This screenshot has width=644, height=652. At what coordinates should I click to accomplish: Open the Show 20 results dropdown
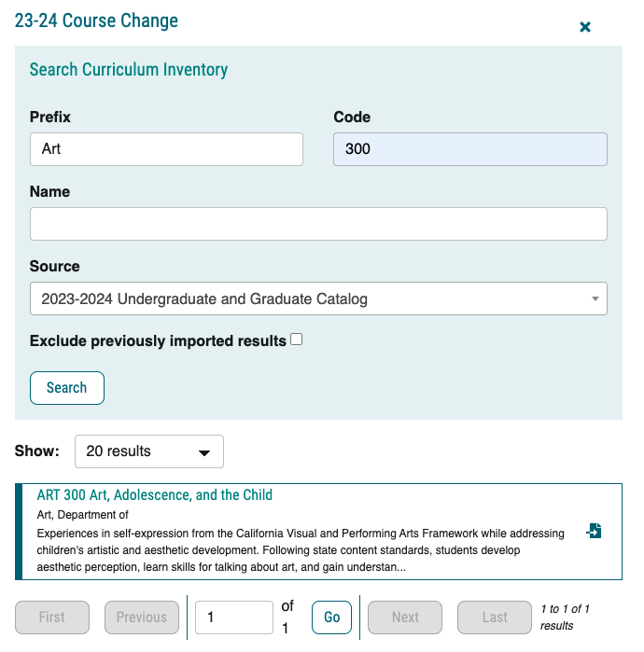149,451
